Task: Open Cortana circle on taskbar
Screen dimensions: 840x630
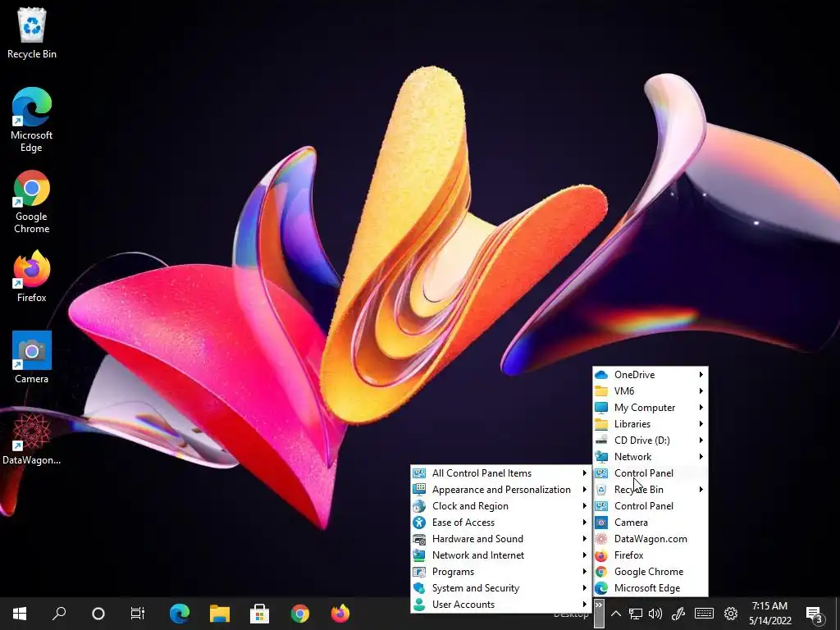Action: 98,614
